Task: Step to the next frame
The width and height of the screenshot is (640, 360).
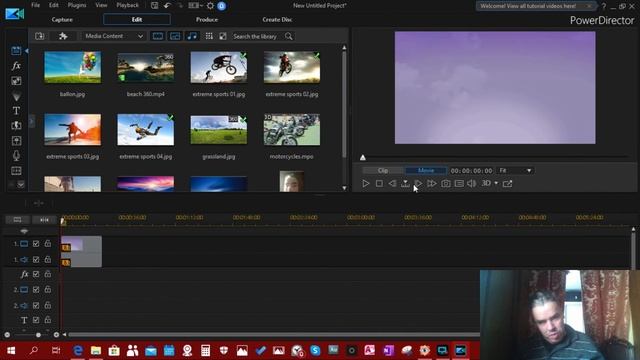Action: (x=418, y=184)
